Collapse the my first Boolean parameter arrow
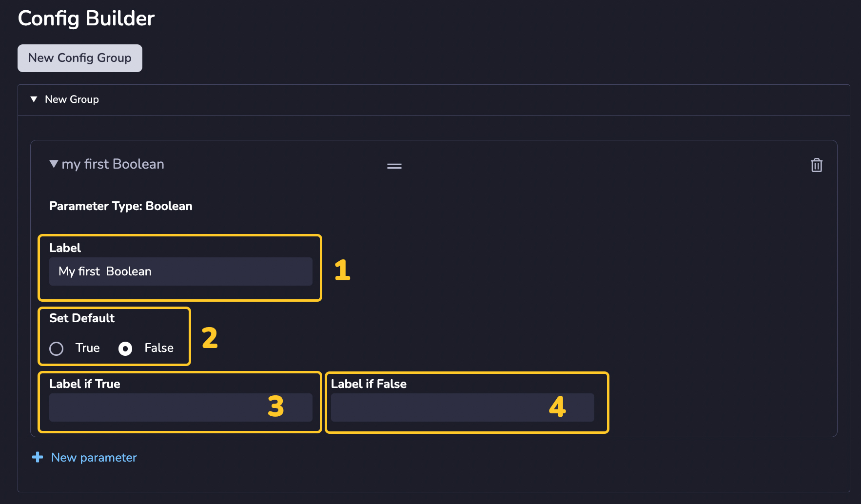This screenshot has width=861, height=504. point(54,164)
